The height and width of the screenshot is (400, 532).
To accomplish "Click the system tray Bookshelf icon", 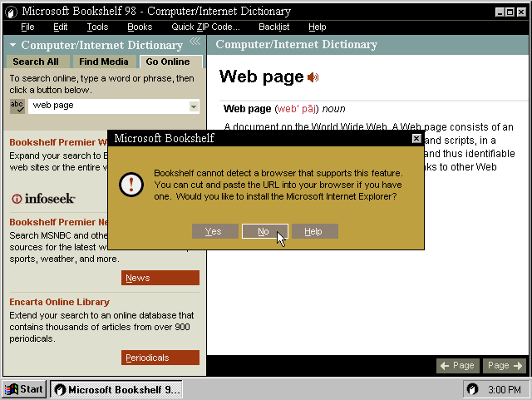I will click(472, 389).
